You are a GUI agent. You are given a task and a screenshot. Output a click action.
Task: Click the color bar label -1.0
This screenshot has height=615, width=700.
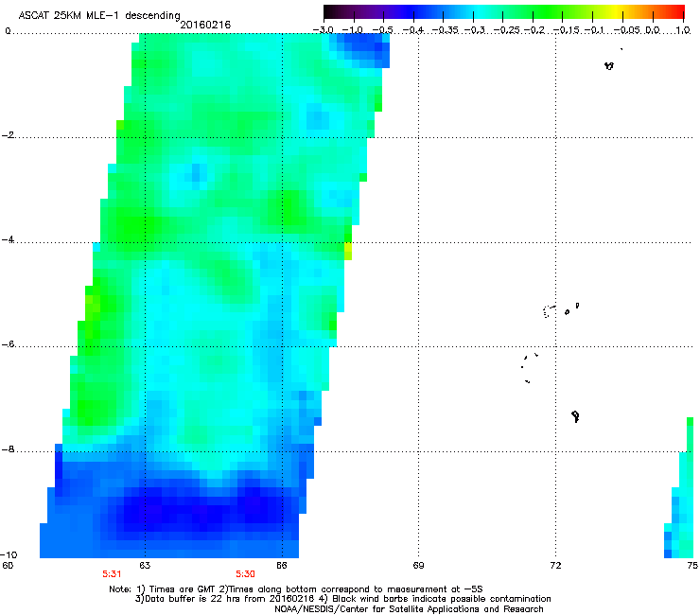pos(352,30)
